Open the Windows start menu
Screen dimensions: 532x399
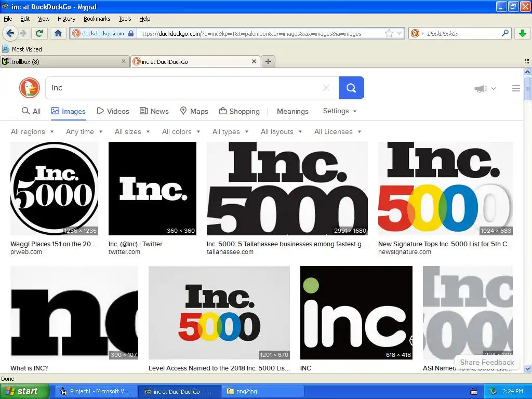click(25, 391)
